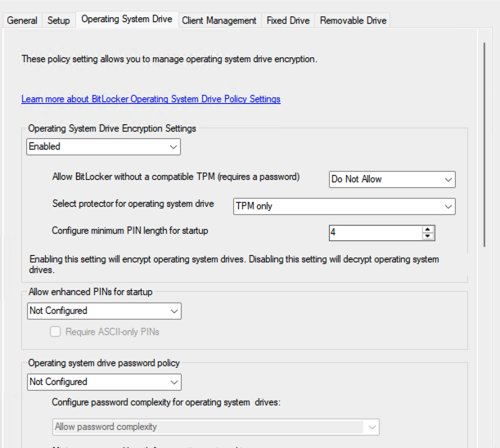Image resolution: width=500 pixels, height=448 pixels.
Task: Click the 'Select protector for operating system drive' label
Action: tap(133, 204)
